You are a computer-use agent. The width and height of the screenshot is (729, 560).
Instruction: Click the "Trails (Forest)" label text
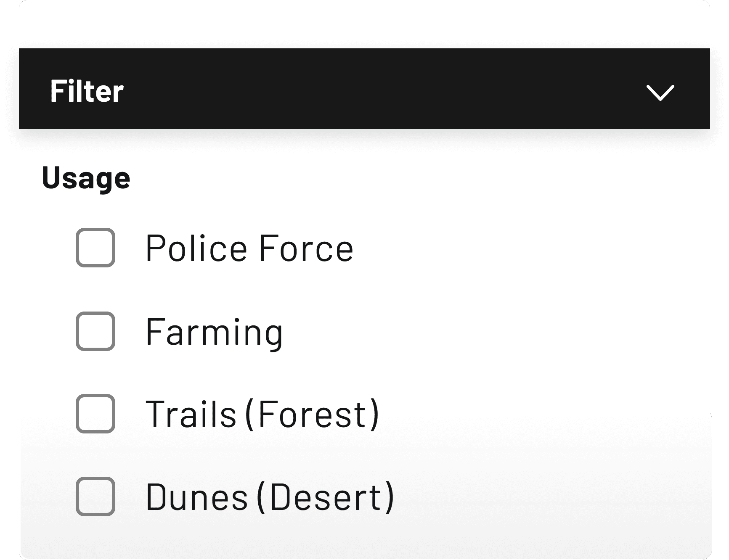262,415
